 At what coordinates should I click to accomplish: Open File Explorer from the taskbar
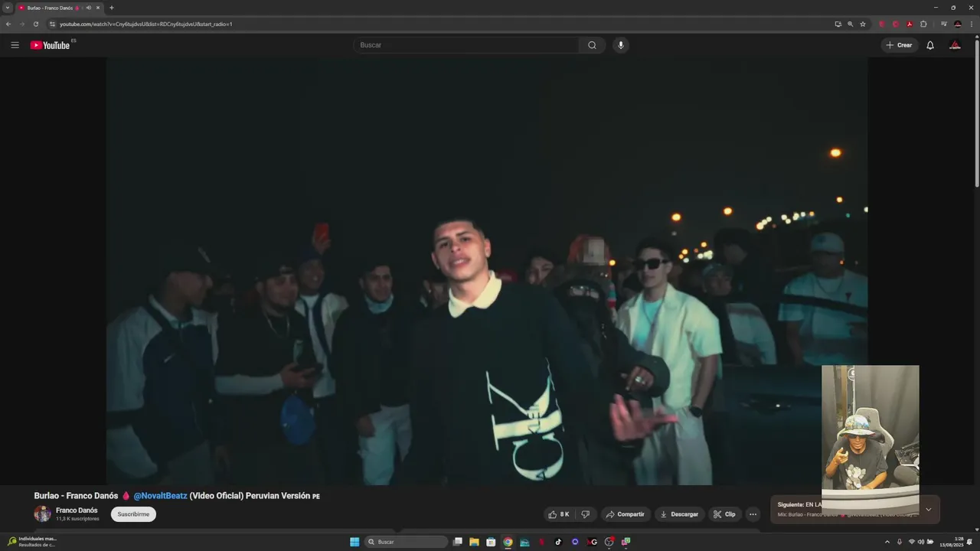coord(474,542)
